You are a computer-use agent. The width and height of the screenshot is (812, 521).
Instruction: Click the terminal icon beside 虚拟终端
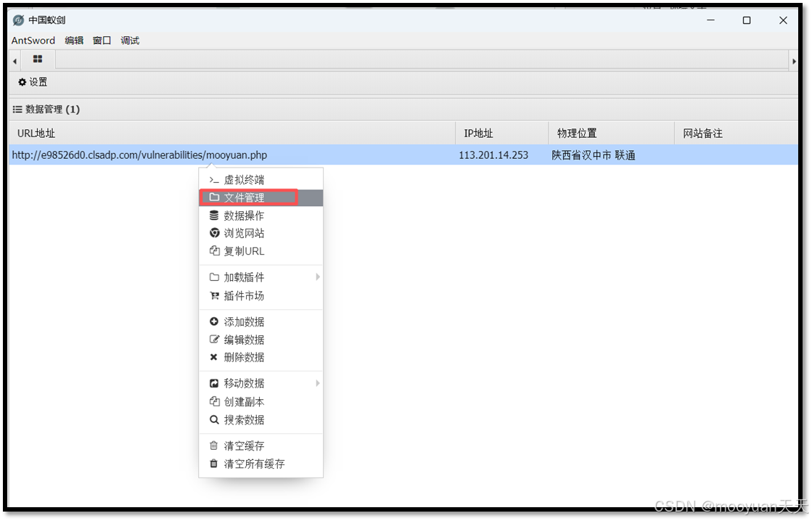point(213,180)
